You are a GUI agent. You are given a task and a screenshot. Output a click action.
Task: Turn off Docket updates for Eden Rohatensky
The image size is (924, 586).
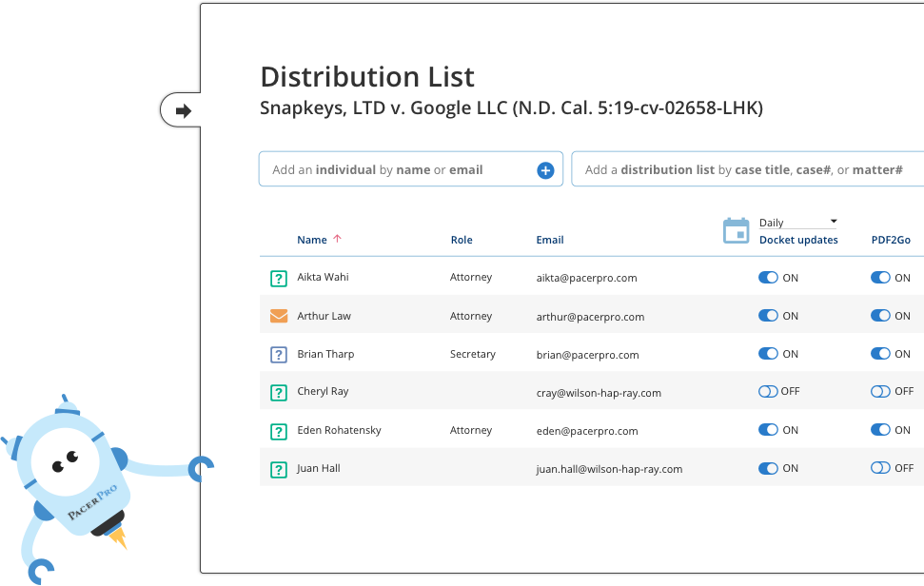pyautogui.click(x=769, y=430)
